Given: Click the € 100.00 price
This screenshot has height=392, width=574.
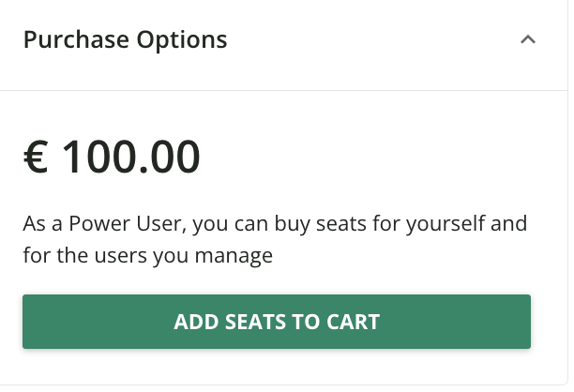Looking at the screenshot, I should coord(112,157).
